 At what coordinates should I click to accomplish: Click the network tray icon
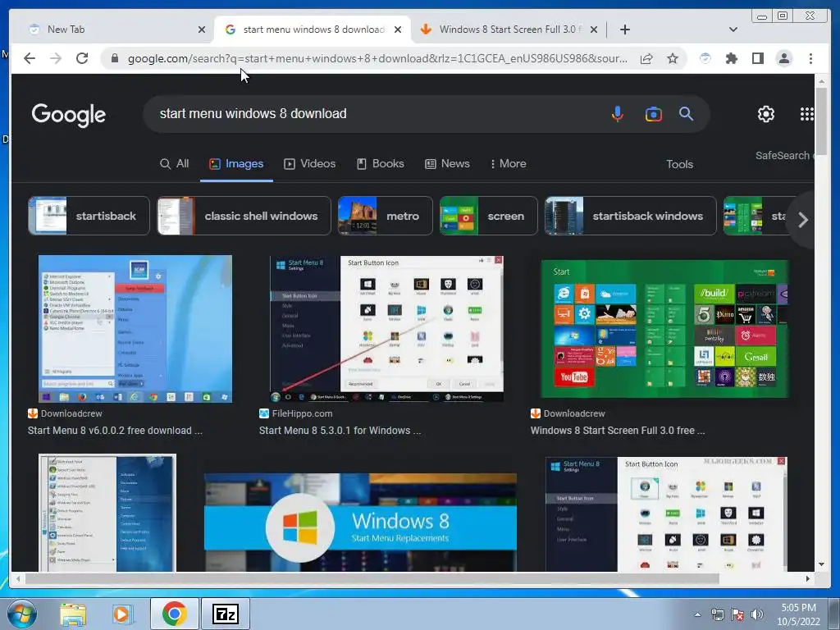point(717,614)
